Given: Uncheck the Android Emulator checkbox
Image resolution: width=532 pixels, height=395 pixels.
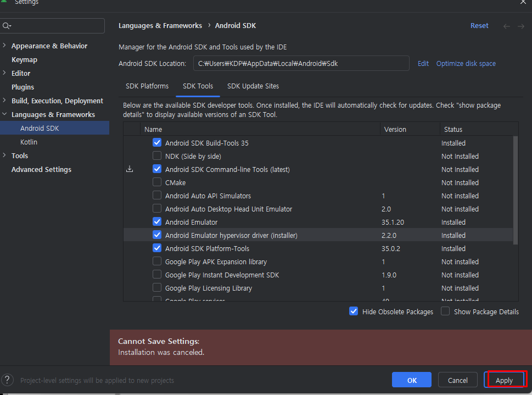Looking at the screenshot, I should [x=157, y=222].
